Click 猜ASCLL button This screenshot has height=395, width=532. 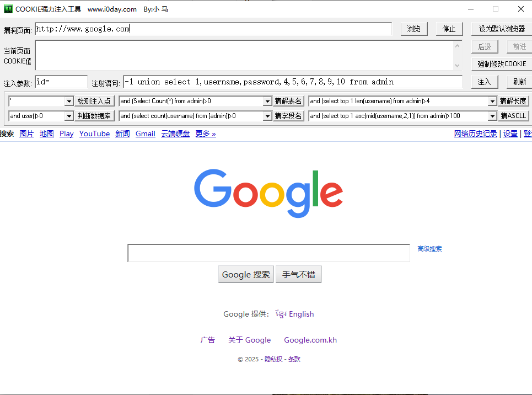pos(513,116)
